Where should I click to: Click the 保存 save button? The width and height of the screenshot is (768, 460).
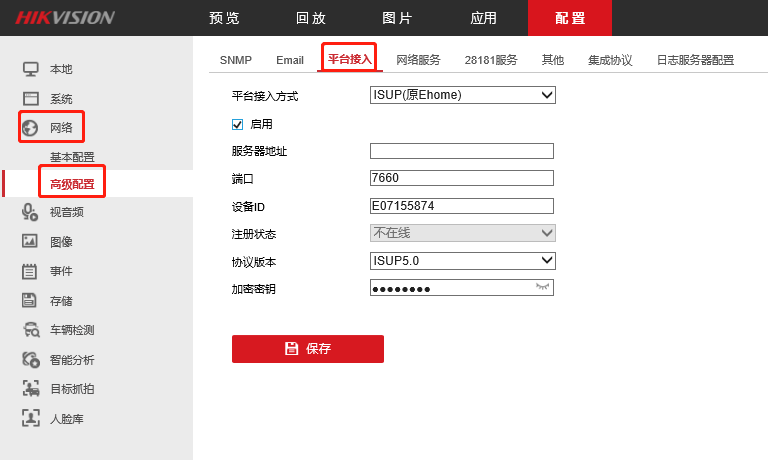(x=308, y=349)
